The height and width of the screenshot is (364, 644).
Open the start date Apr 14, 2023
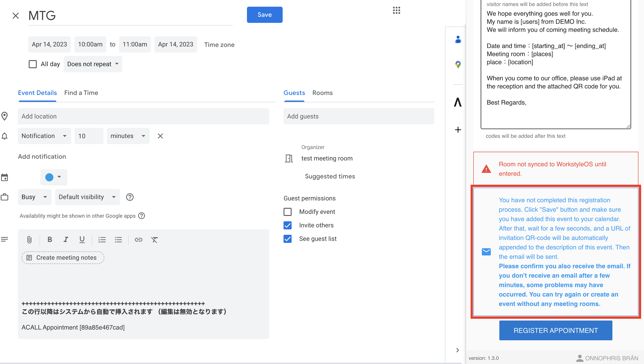49,44
